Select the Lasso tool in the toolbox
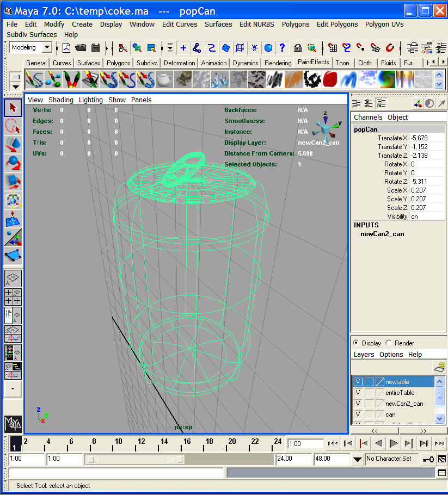This screenshot has width=448, height=495. [13, 126]
